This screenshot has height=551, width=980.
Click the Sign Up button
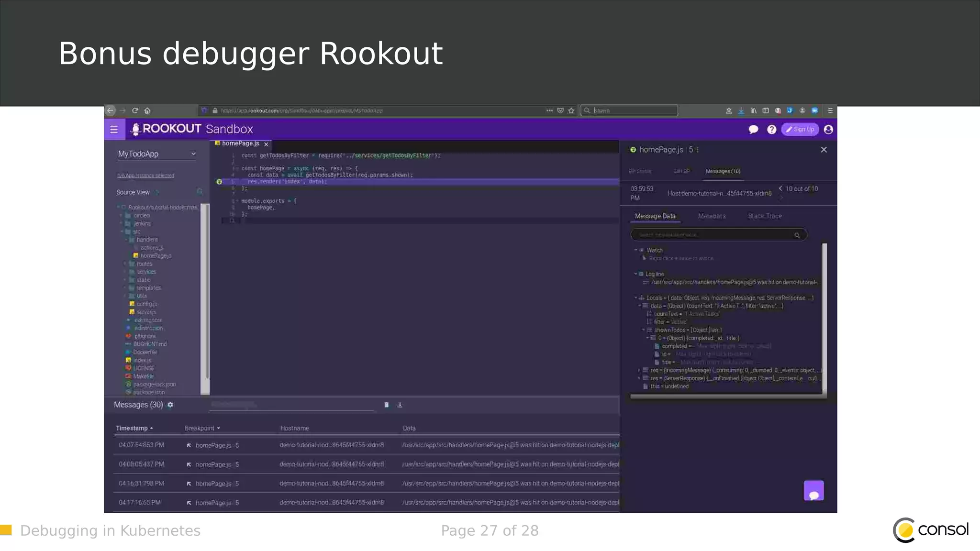(x=800, y=130)
